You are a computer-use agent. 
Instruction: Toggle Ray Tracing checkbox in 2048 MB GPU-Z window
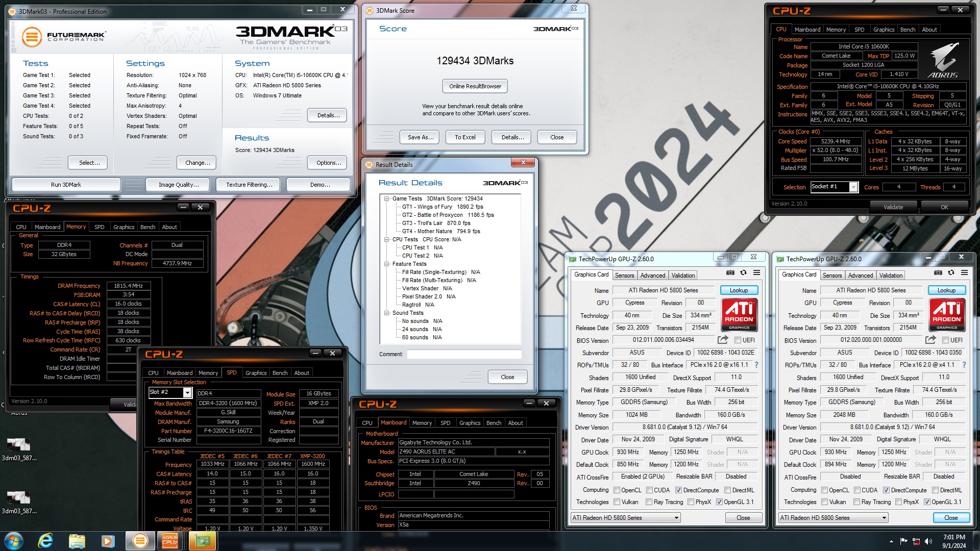click(857, 502)
